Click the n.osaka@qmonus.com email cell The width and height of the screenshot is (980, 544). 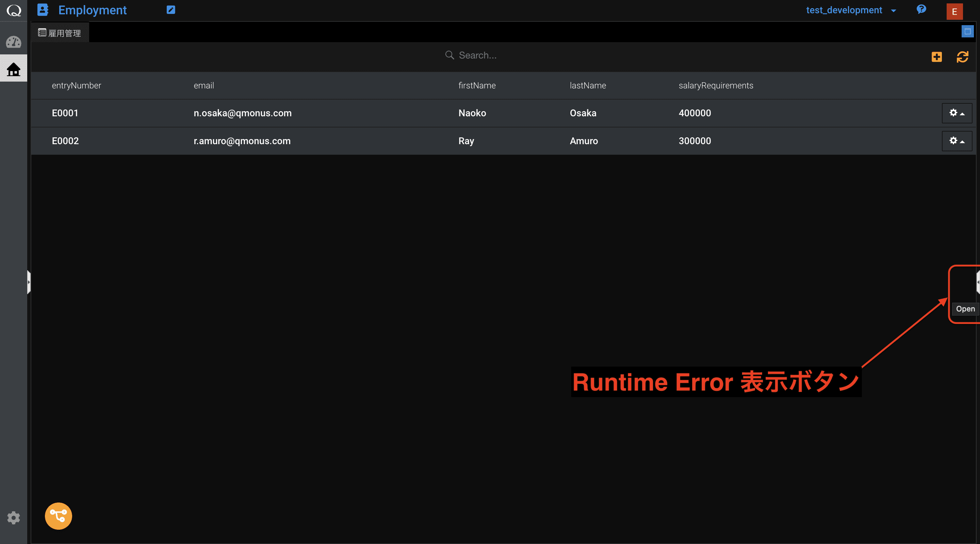[x=243, y=113]
